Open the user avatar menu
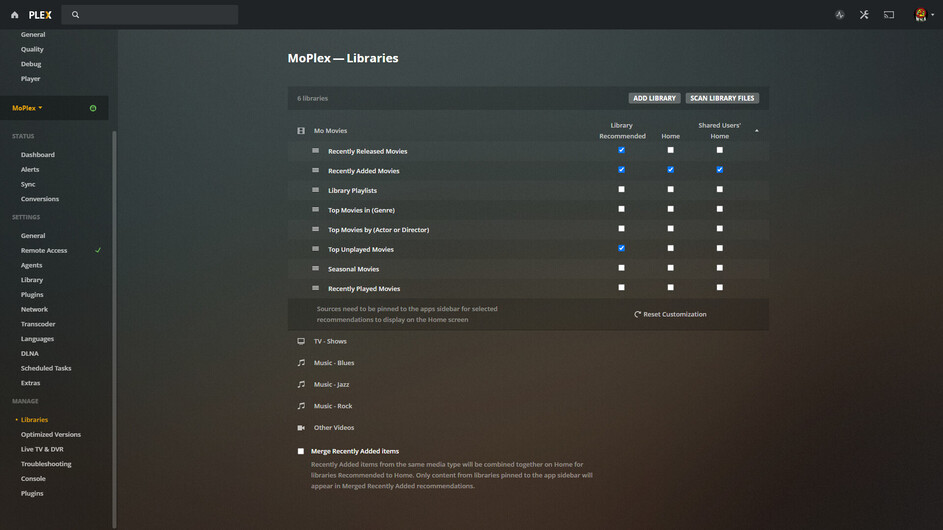This screenshot has height=530, width=943. click(x=921, y=15)
